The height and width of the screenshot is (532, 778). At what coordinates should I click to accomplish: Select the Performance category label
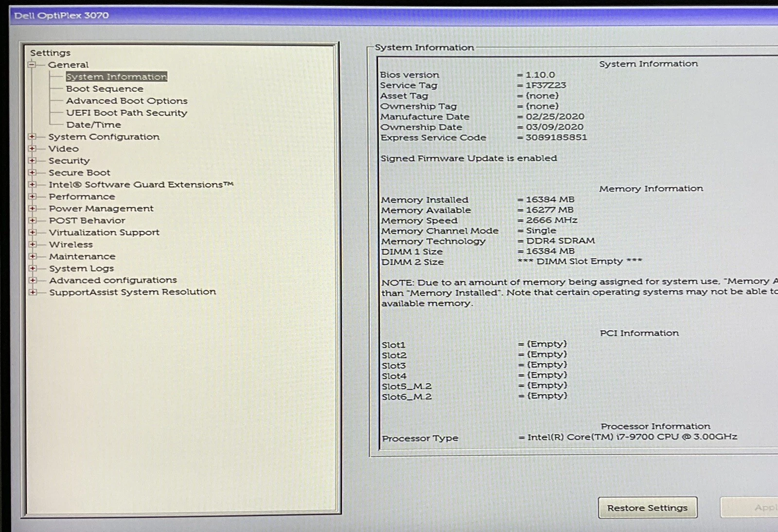[82, 196]
